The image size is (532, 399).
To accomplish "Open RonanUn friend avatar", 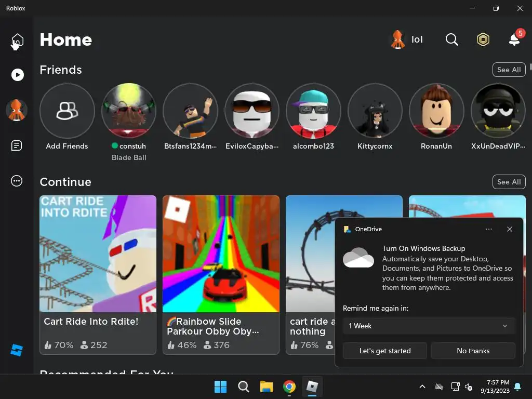I will click(x=436, y=111).
